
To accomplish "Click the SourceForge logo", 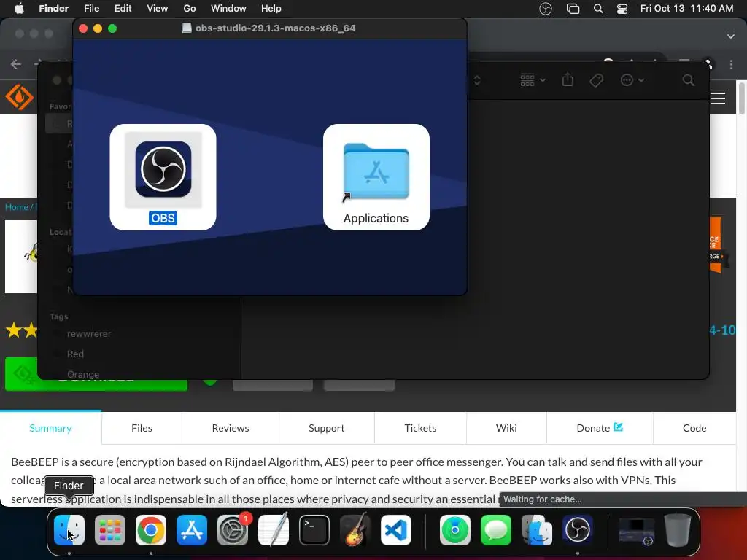I will point(20,97).
